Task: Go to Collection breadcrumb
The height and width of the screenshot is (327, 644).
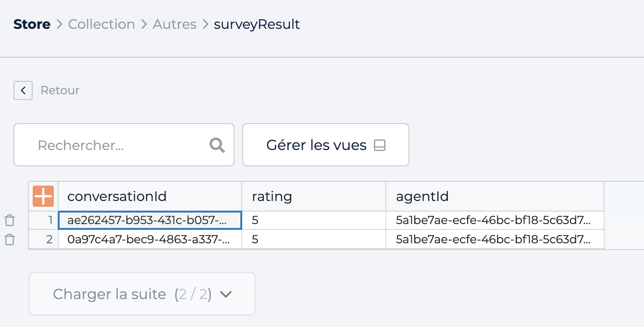Action: tap(101, 24)
